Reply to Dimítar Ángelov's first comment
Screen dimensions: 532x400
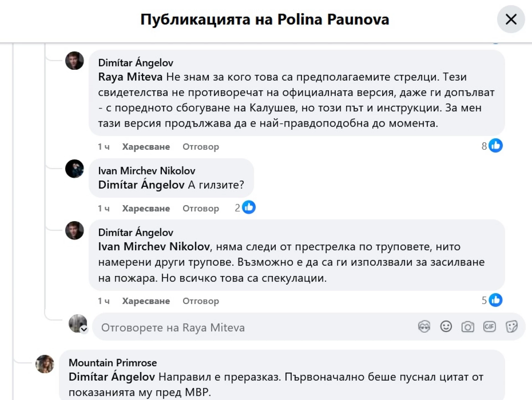[201, 146]
